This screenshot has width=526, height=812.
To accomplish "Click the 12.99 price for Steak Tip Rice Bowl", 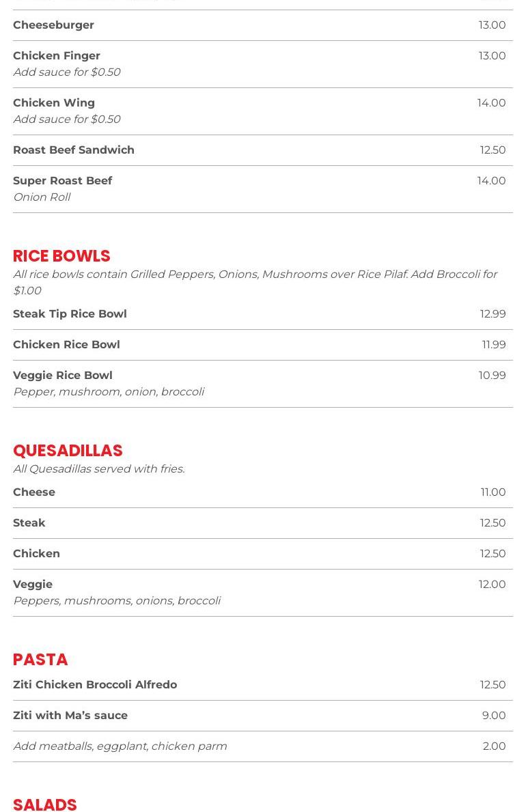I will coord(493,314).
